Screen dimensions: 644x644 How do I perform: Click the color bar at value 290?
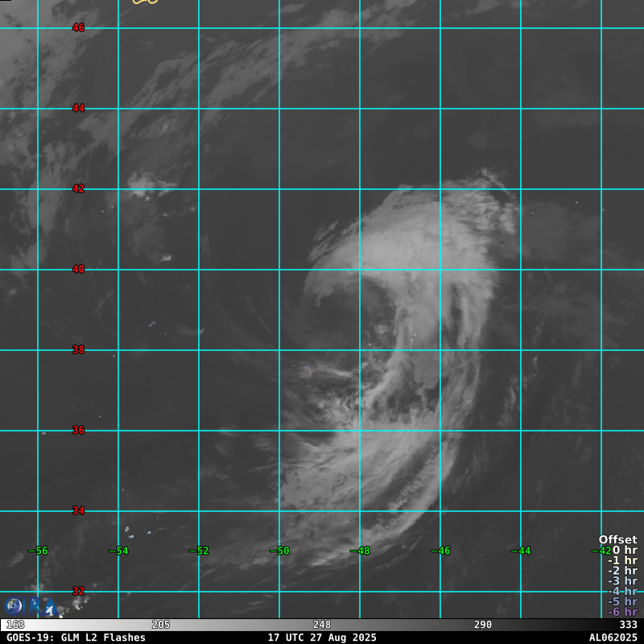click(x=483, y=625)
